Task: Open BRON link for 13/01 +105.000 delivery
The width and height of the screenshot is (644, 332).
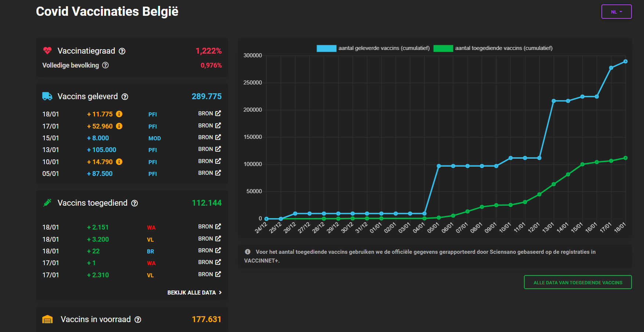Action: 209,149
